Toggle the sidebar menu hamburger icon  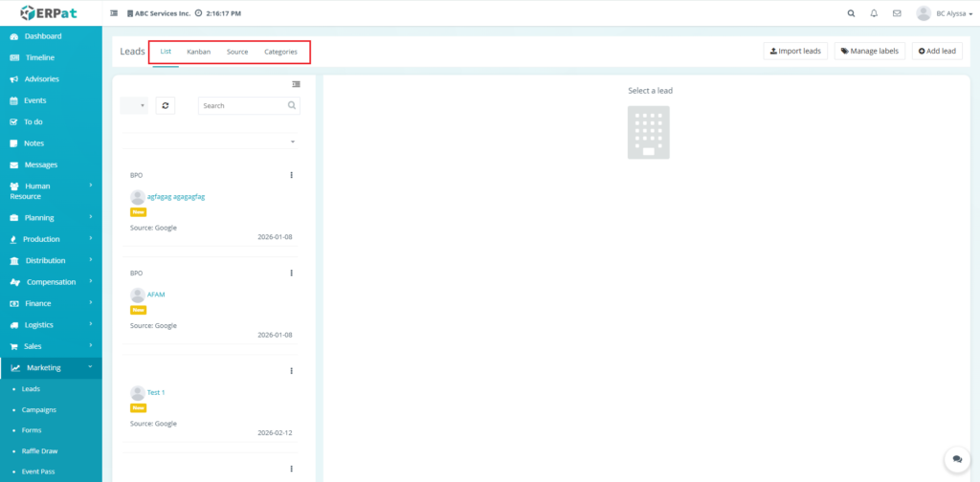[x=115, y=13]
